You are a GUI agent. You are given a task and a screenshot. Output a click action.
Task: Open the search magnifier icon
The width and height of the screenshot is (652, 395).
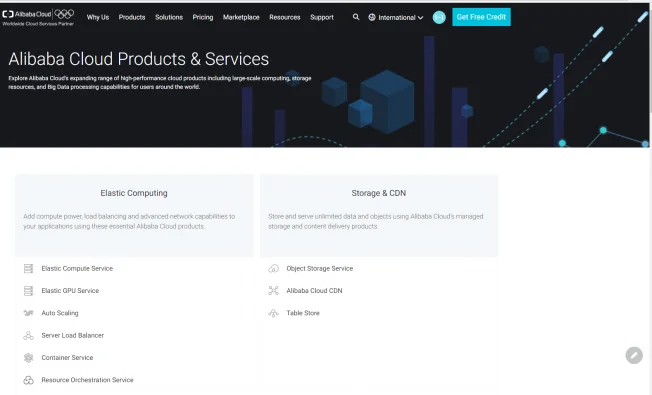[356, 17]
